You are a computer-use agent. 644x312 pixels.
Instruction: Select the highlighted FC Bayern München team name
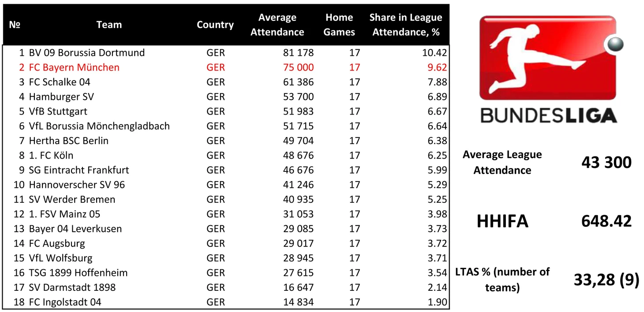[x=74, y=67]
